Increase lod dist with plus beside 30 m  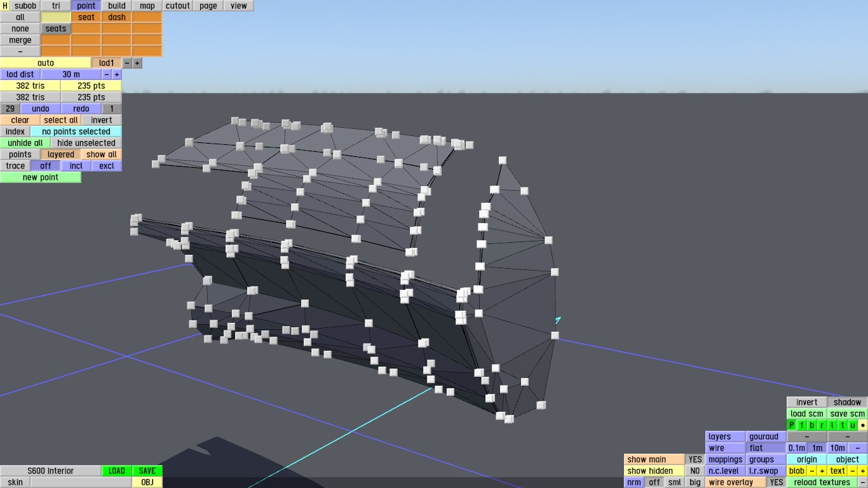(x=117, y=74)
